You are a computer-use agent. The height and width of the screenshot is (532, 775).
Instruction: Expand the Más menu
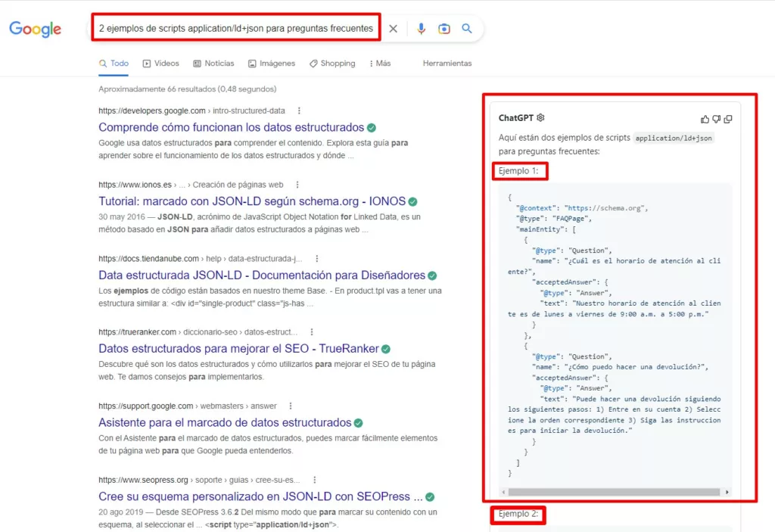click(x=380, y=64)
